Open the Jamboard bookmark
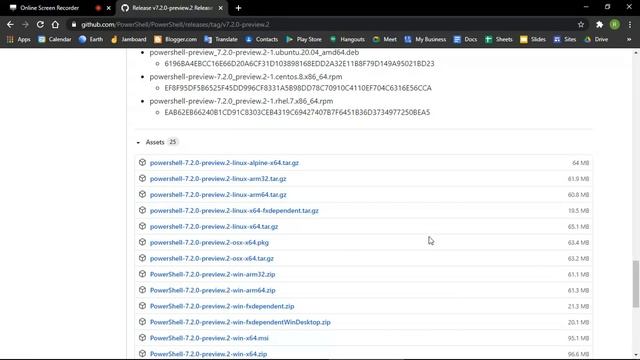 [x=128, y=39]
